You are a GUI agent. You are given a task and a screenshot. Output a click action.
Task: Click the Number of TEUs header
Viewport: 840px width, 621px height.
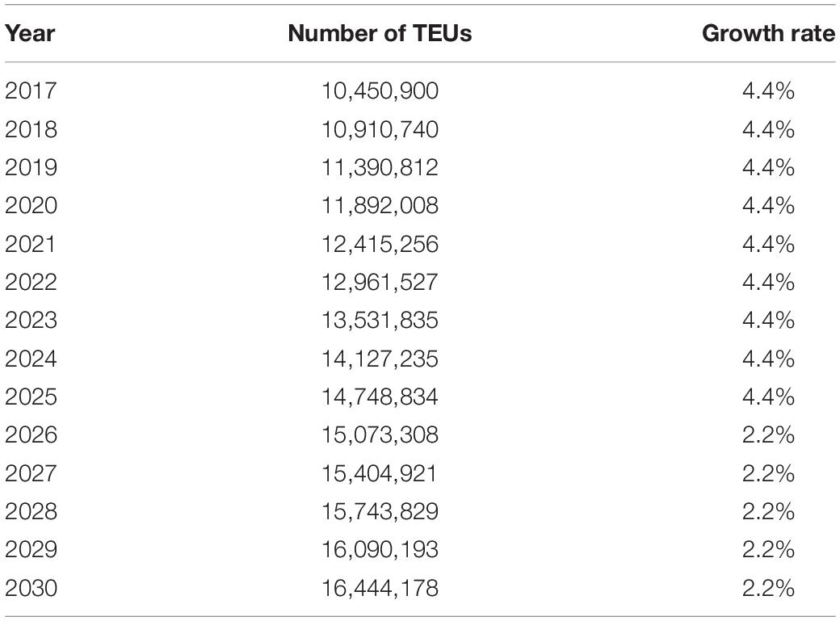click(380, 33)
